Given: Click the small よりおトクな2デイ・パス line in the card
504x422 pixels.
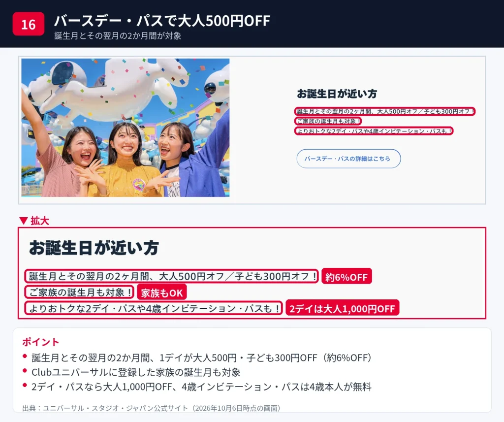Looking at the screenshot, I should tap(374, 131).
